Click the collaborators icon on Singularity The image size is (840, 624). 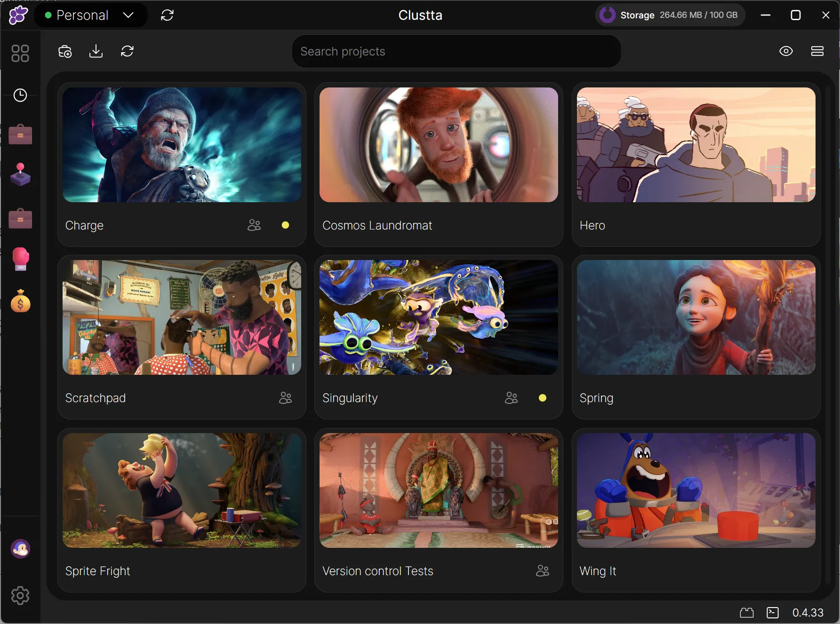(x=511, y=398)
